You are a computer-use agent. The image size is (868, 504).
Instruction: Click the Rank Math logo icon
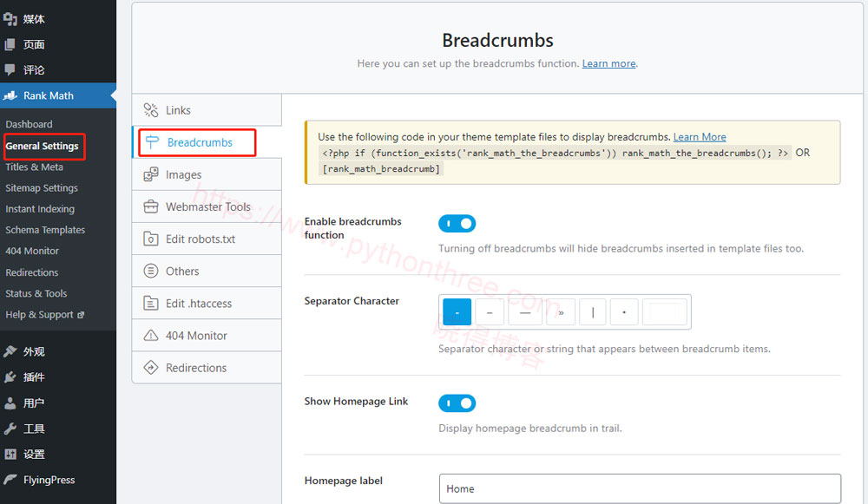10,95
